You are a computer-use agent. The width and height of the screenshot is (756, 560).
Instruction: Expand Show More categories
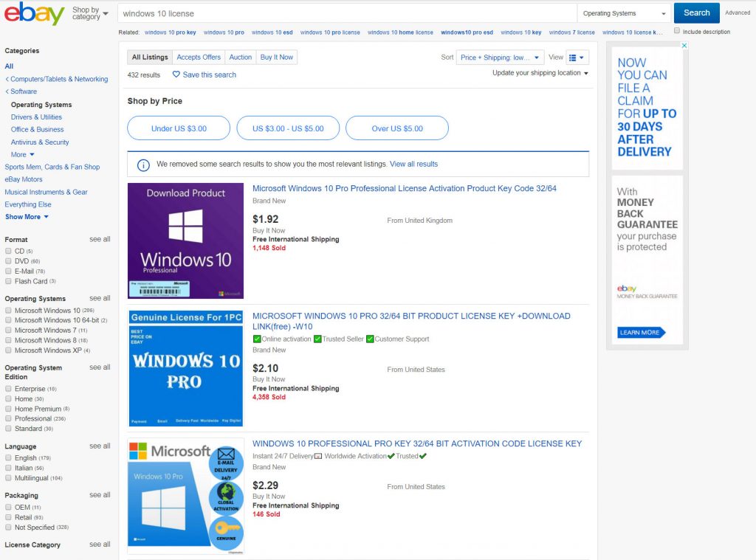(x=27, y=217)
